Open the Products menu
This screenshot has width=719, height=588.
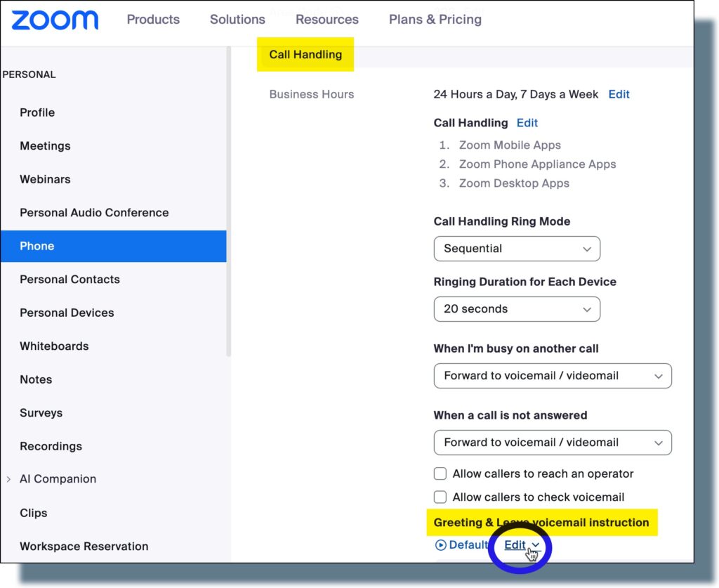pos(152,20)
